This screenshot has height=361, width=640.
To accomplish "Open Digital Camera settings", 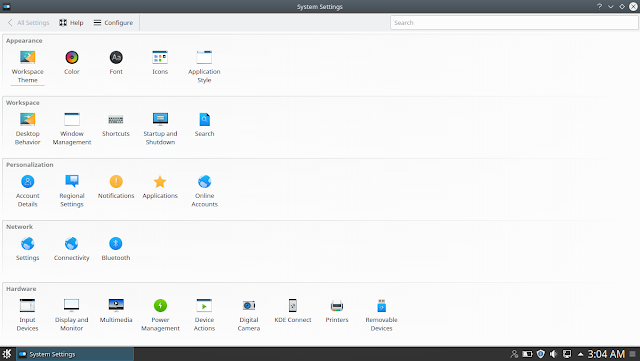I will coord(249,315).
